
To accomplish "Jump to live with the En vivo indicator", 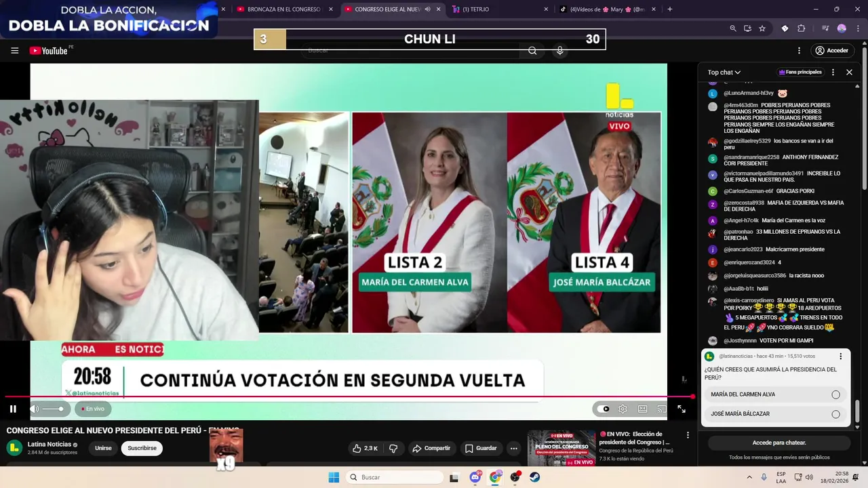I will tap(93, 409).
